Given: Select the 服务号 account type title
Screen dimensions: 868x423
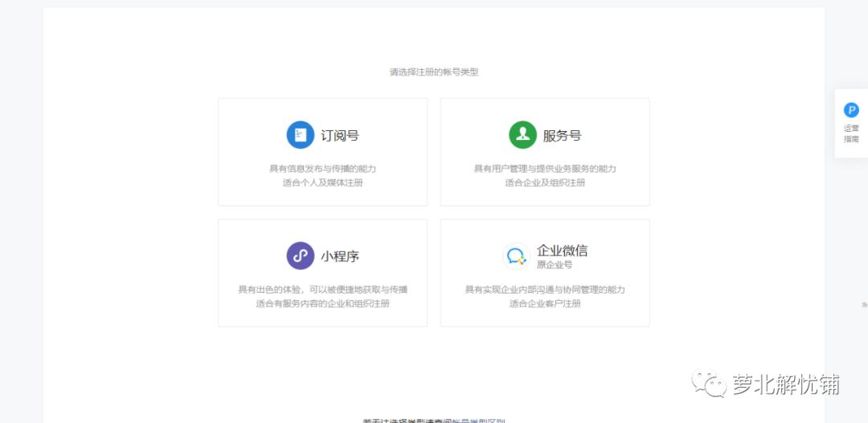Looking at the screenshot, I should (x=562, y=136).
